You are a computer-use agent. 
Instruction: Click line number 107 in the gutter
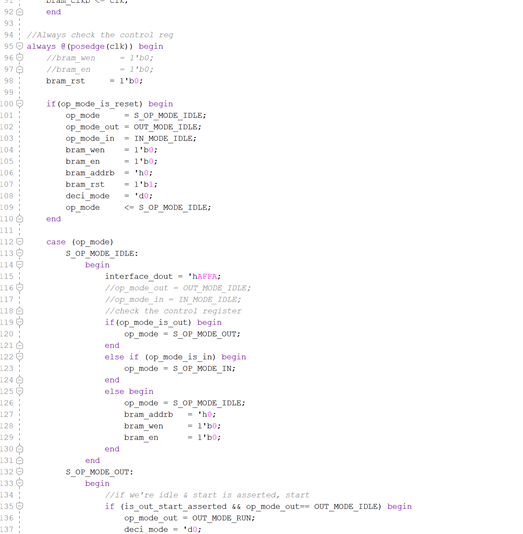click(x=7, y=185)
